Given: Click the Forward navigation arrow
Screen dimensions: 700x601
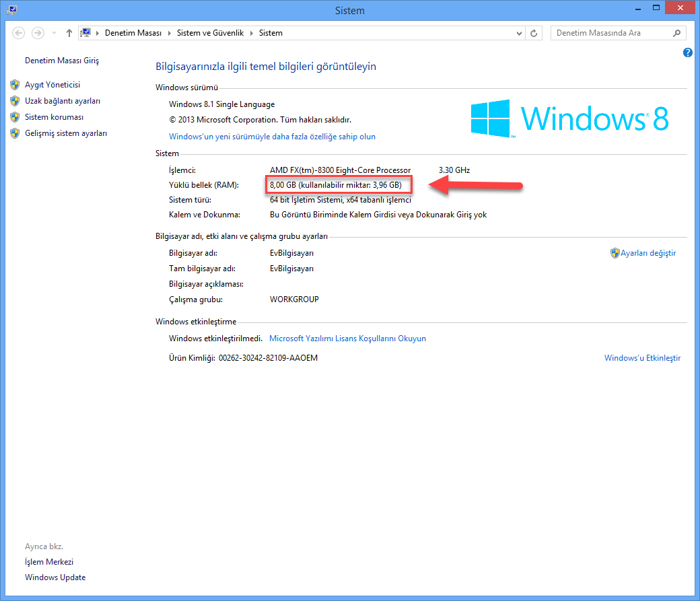Looking at the screenshot, I should [38, 33].
